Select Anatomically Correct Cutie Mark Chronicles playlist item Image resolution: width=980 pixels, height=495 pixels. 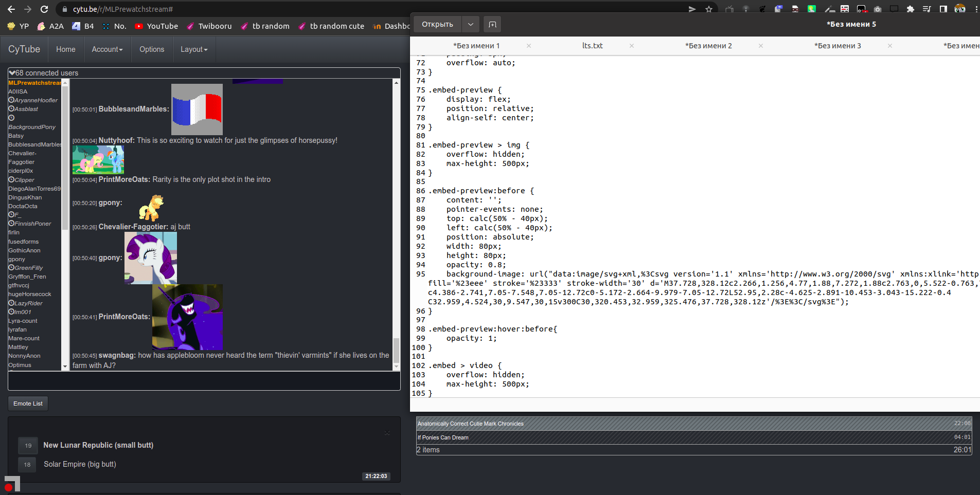(x=694, y=424)
